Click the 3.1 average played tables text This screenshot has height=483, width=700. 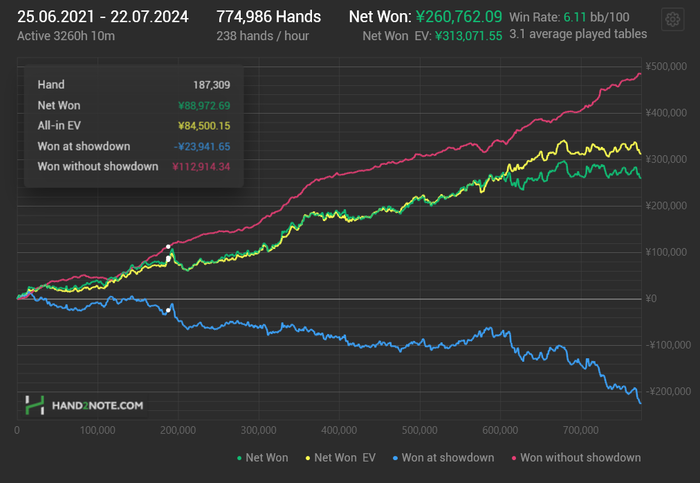tap(578, 34)
